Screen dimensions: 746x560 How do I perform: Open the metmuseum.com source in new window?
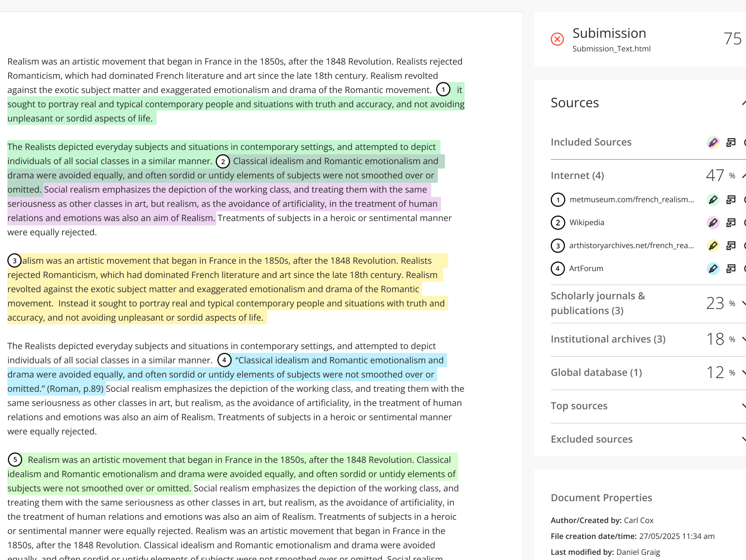coord(731,200)
